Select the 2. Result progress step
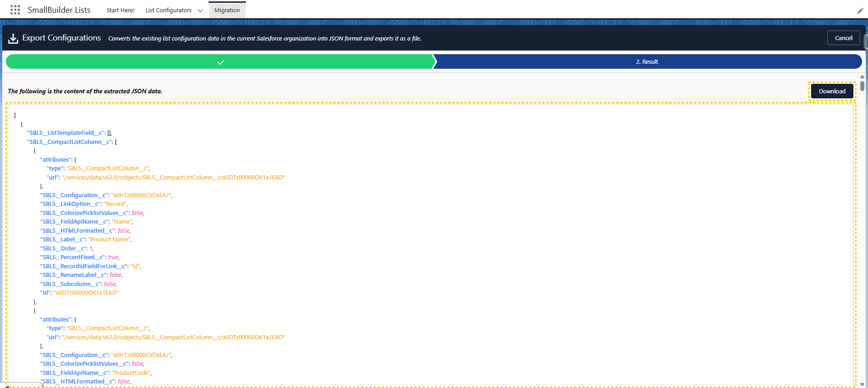The image size is (868, 388). coord(647,62)
